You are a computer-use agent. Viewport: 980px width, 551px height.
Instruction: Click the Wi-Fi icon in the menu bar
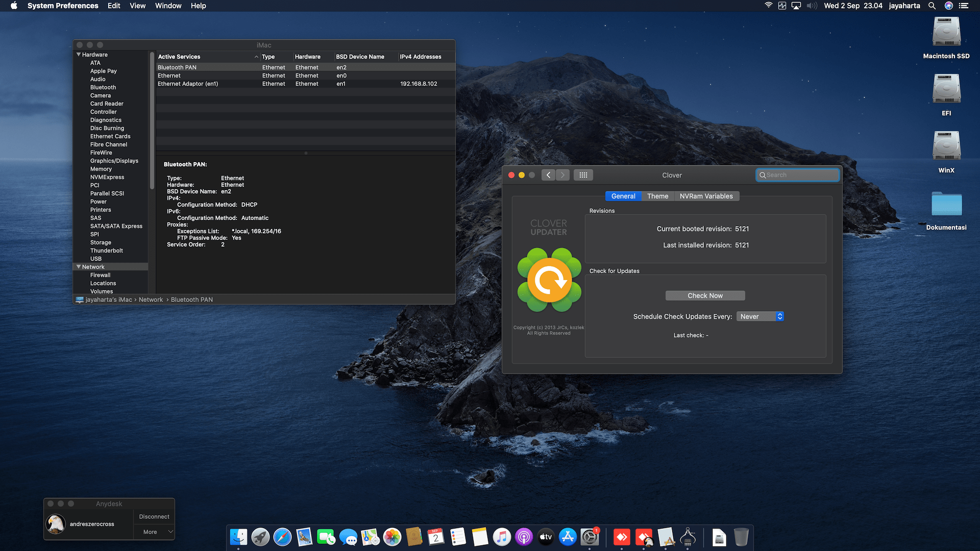[x=768, y=6]
